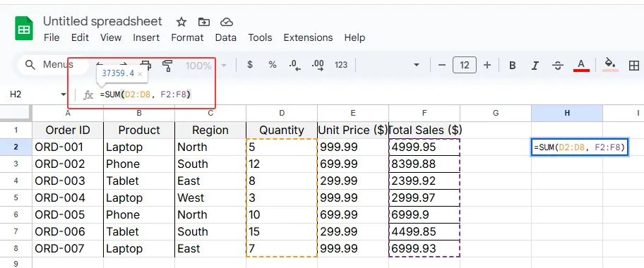Open the fill color picker

point(610,64)
